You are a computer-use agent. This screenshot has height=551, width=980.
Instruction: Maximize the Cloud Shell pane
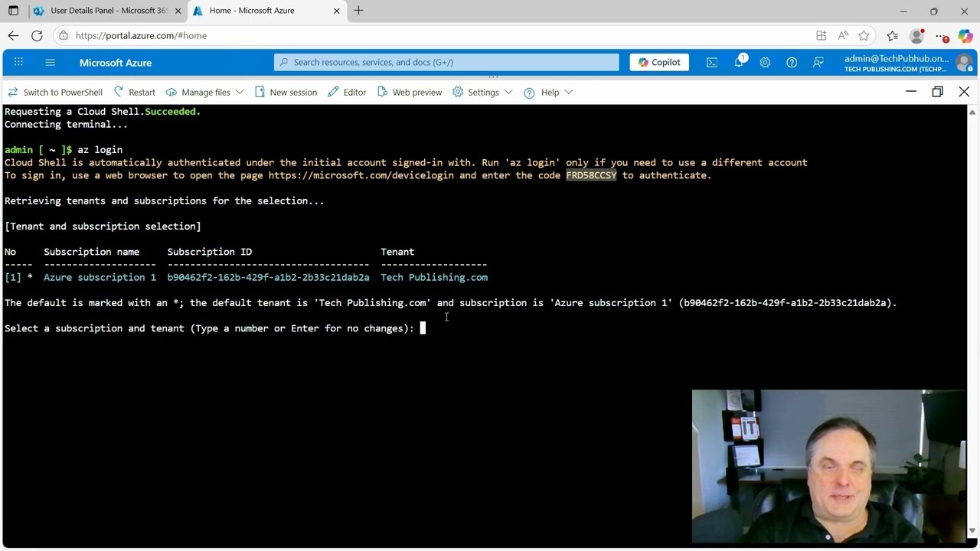(x=937, y=92)
